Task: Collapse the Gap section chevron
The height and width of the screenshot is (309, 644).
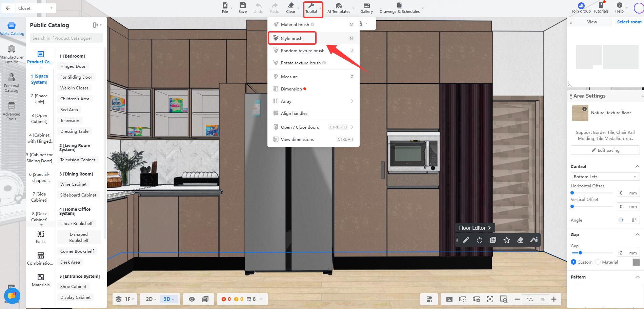Action: click(x=637, y=235)
